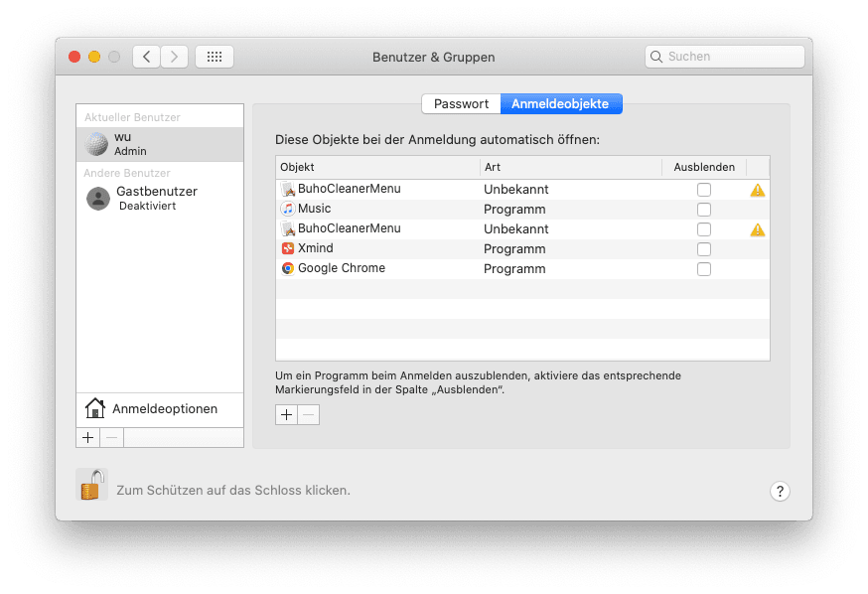Click the first BuhoCleanerMenu item icon

(x=287, y=189)
